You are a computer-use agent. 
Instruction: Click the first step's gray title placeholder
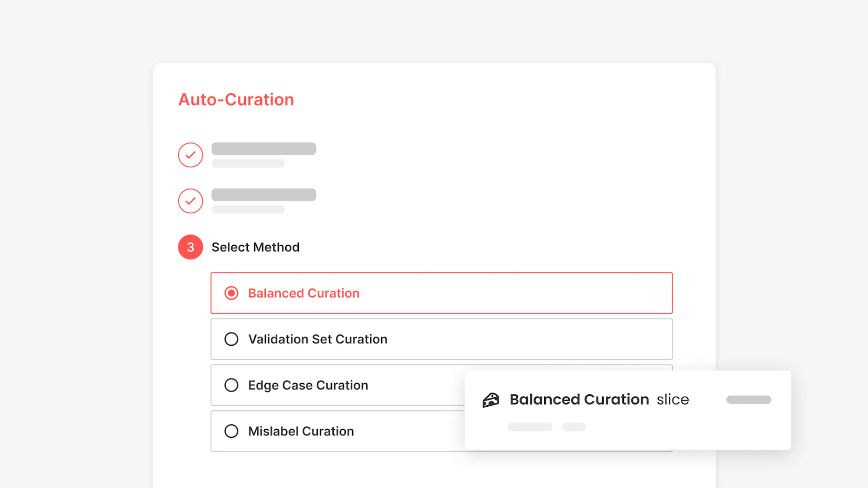[x=264, y=149]
